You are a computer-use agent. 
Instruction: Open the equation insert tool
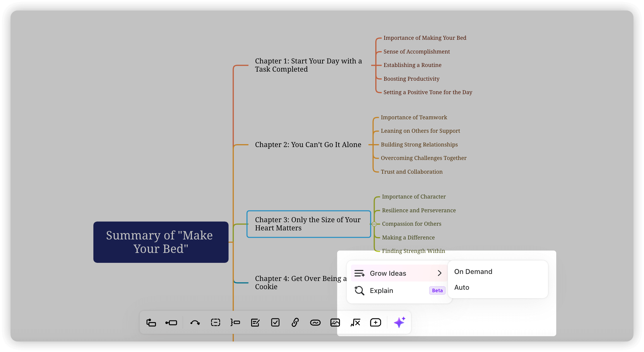click(355, 322)
